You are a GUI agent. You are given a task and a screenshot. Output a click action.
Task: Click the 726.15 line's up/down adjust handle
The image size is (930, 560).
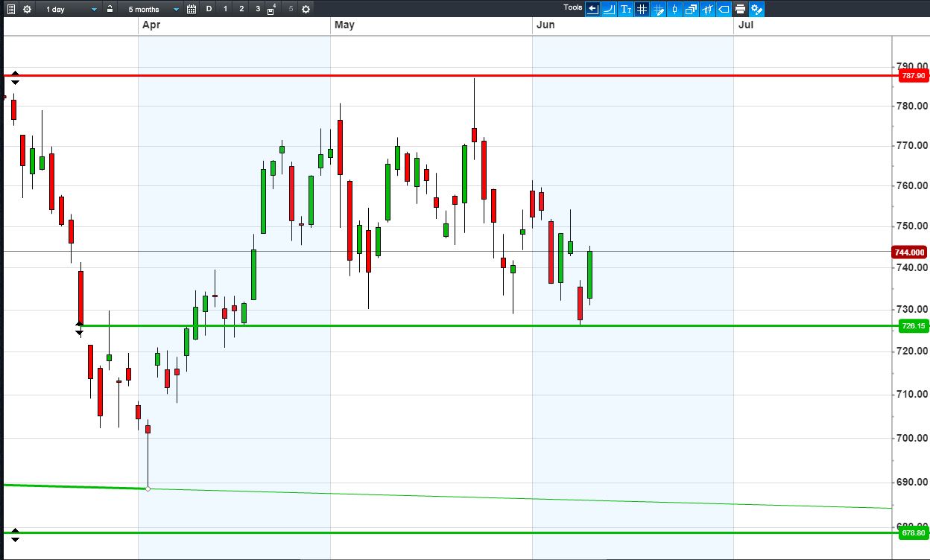[x=80, y=327]
